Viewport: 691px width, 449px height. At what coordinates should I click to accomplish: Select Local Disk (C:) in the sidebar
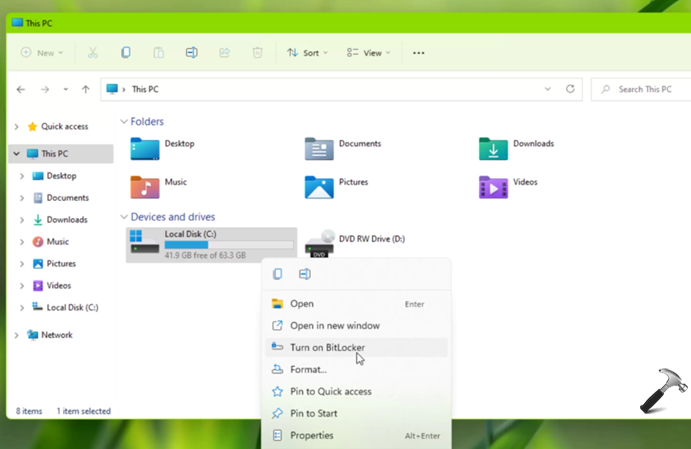pyautogui.click(x=72, y=308)
